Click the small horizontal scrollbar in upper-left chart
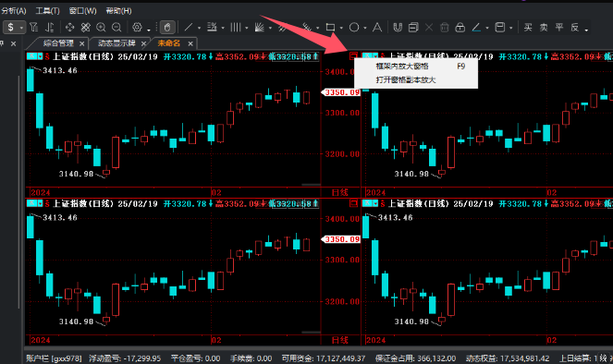The image size is (613, 364). click(312, 185)
